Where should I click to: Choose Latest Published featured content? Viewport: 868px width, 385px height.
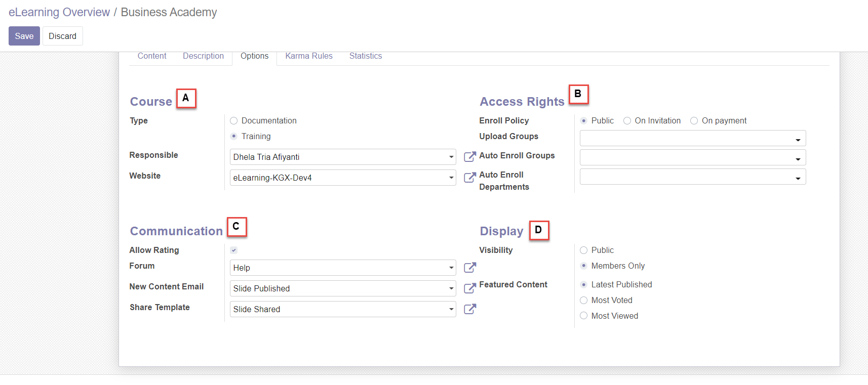584,284
